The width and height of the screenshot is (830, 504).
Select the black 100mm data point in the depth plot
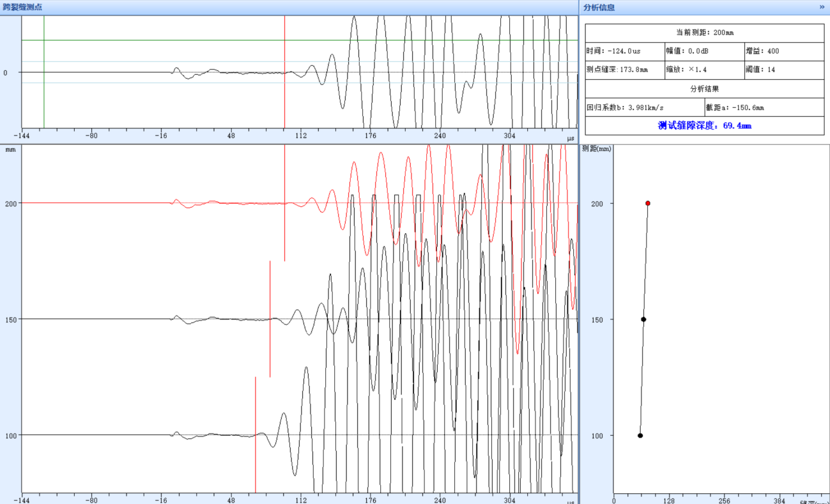pos(640,436)
